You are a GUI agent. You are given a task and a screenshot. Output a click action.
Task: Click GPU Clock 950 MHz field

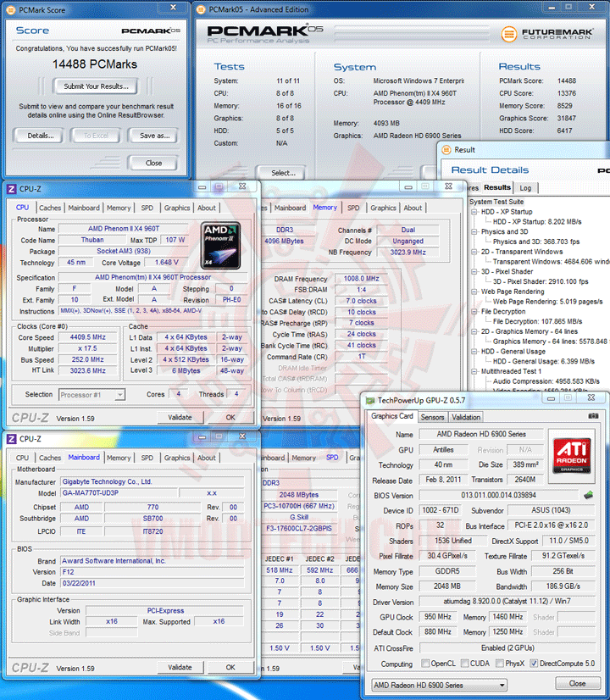coord(438,617)
